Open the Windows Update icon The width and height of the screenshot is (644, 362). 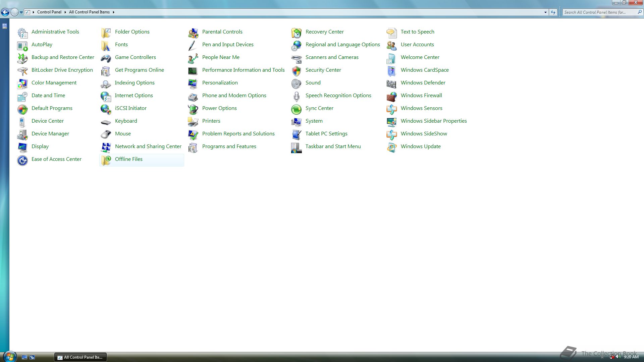[x=392, y=147]
